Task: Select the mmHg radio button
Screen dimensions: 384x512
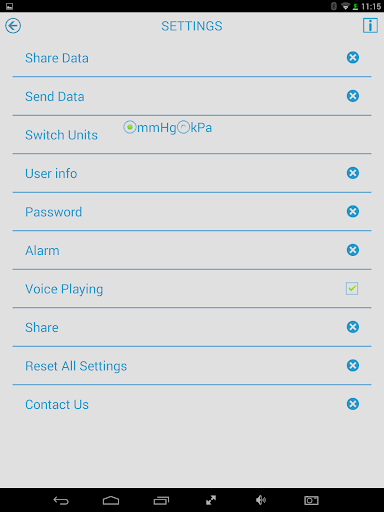Action: pyautogui.click(x=130, y=127)
